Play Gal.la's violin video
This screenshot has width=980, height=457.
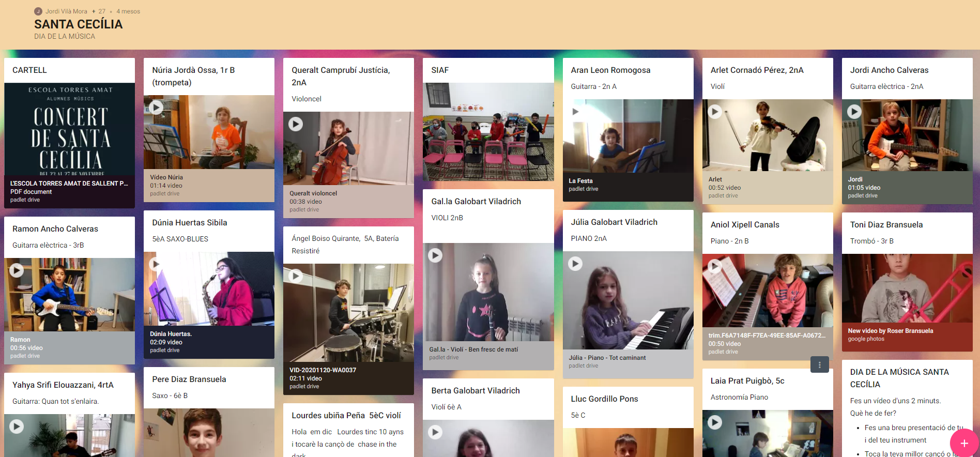(435, 255)
